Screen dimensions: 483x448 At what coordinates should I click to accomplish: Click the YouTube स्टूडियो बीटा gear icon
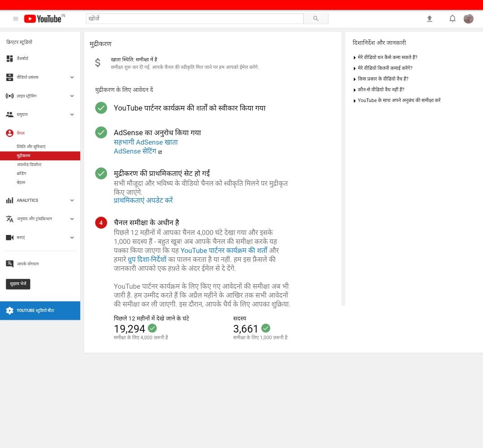(9, 311)
